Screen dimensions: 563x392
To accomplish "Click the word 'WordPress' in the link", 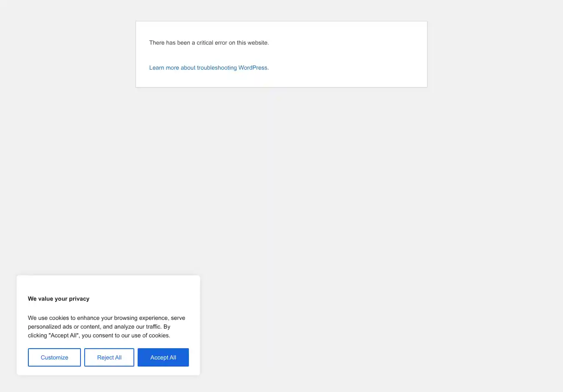I will [x=253, y=68].
